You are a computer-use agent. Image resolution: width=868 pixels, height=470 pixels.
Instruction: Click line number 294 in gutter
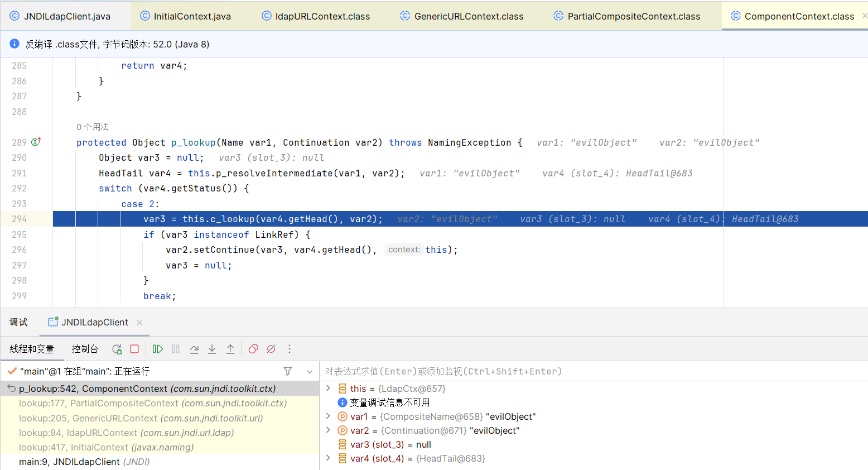[19, 219]
